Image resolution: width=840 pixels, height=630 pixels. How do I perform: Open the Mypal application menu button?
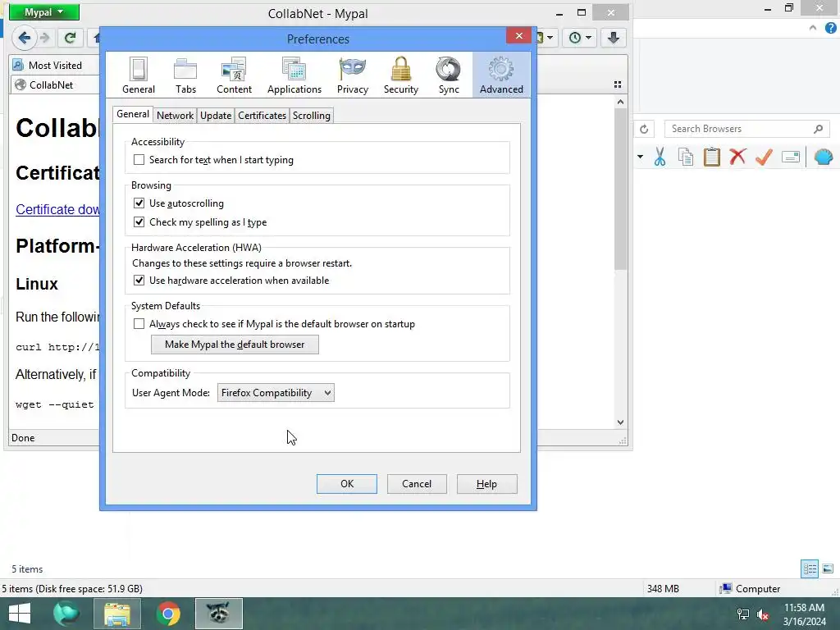click(44, 12)
